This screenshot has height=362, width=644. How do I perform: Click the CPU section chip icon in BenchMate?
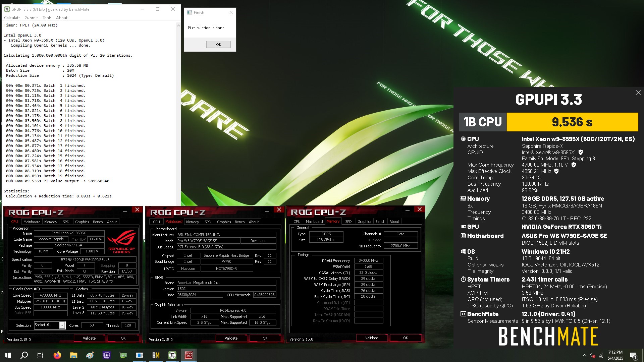463,139
